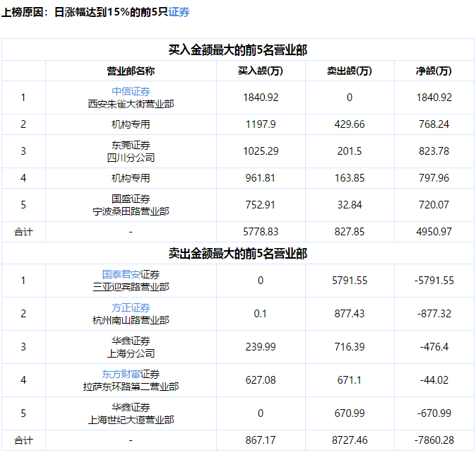Select the total sell amount 8727.46
Image resolution: width=476 pixels, height=453 pixels.
pyautogui.click(x=350, y=440)
